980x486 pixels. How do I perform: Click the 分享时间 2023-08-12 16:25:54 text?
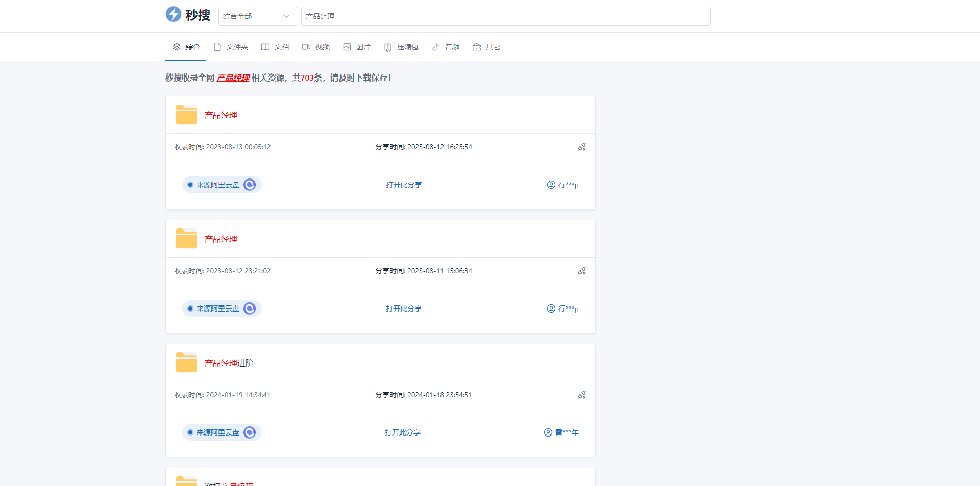coord(424,147)
